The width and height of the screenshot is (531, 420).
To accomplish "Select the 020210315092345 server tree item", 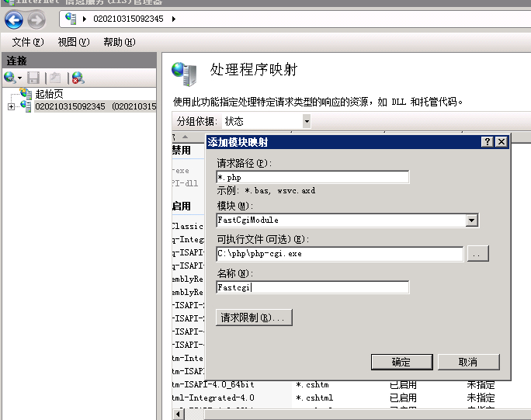I will point(95,106).
